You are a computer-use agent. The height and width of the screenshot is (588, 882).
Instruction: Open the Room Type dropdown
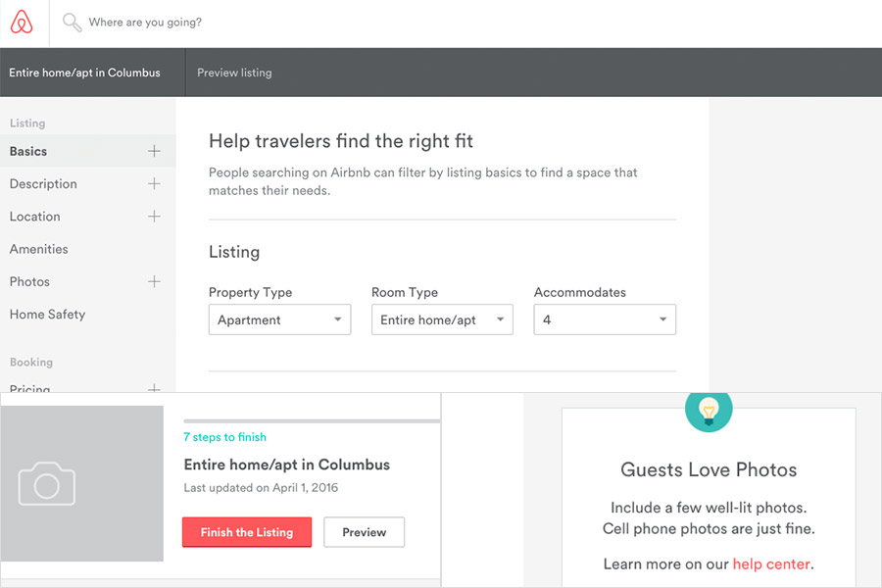(442, 319)
